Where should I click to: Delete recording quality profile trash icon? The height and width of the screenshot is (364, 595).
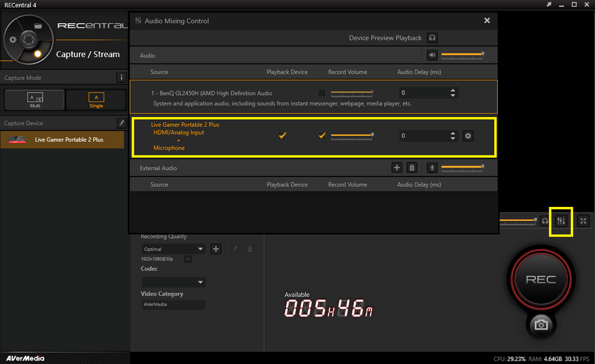pos(250,249)
